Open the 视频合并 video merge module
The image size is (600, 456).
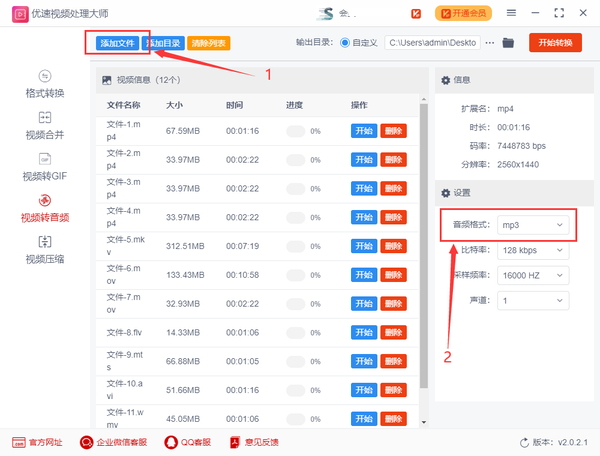point(45,126)
